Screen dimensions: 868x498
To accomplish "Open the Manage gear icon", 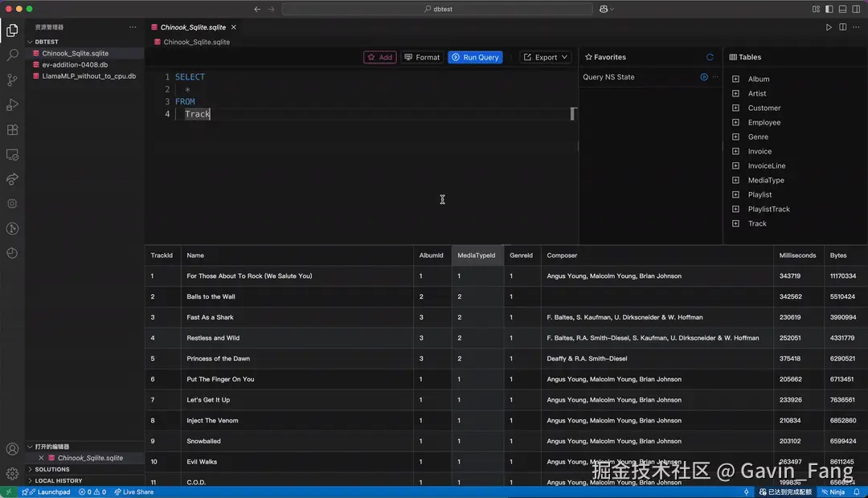I will [x=12, y=474].
